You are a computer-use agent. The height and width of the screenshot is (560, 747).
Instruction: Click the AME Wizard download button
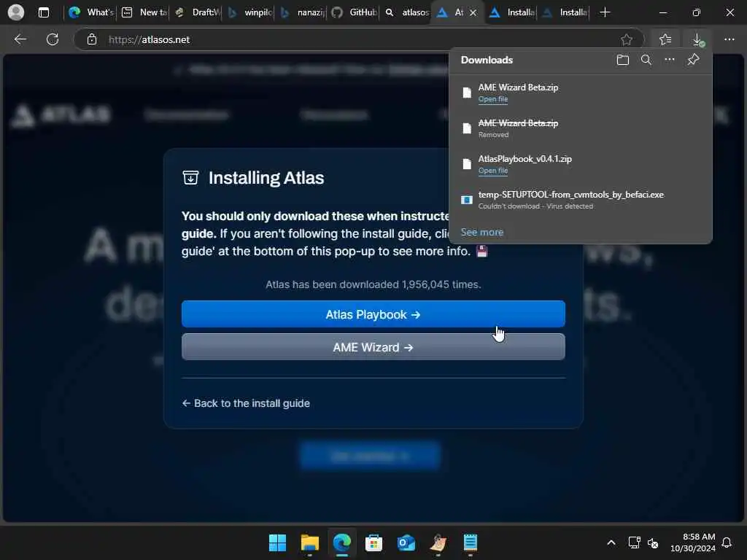coord(373,347)
